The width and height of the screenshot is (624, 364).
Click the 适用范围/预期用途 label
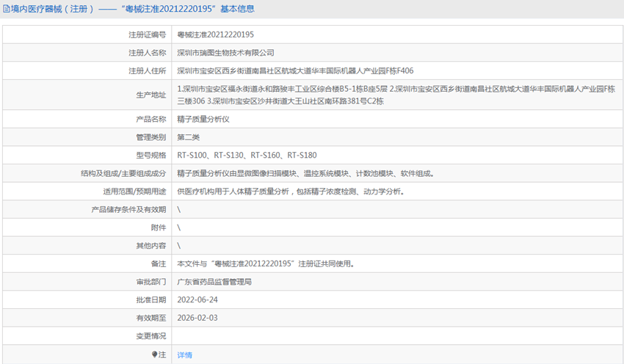(x=134, y=192)
